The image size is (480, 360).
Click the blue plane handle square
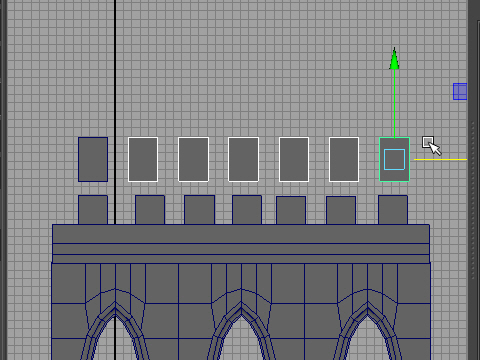click(x=460, y=91)
